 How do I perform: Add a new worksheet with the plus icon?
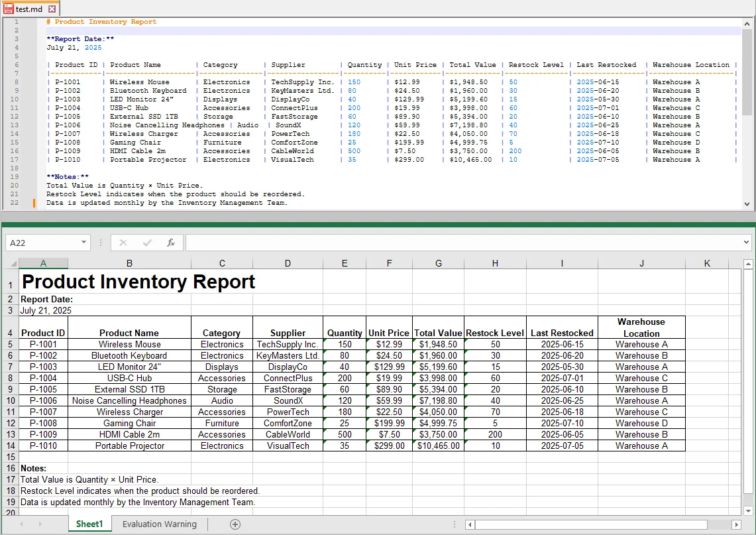[x=235, y=524]
